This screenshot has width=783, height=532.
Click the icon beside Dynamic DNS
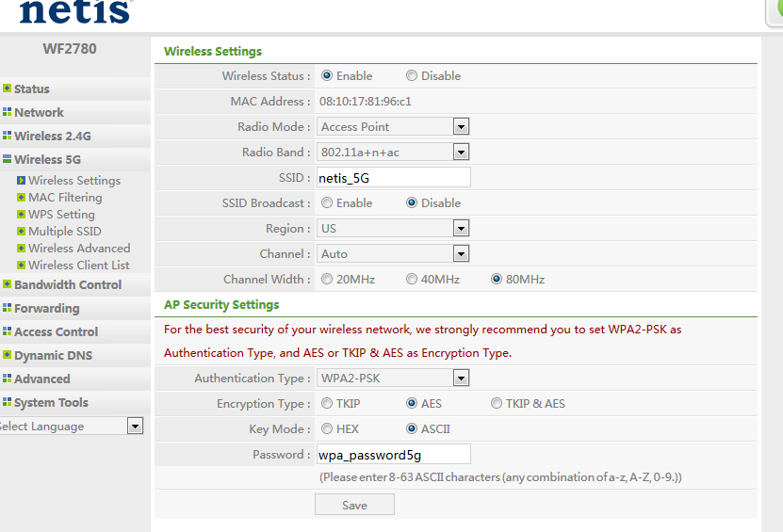pos(7,354)
